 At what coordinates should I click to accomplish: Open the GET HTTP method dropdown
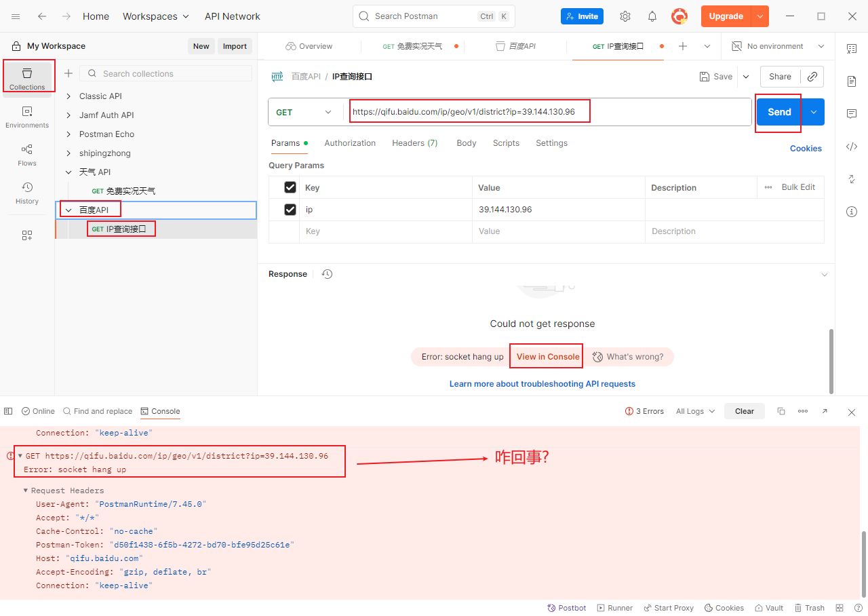coord(305,112)
